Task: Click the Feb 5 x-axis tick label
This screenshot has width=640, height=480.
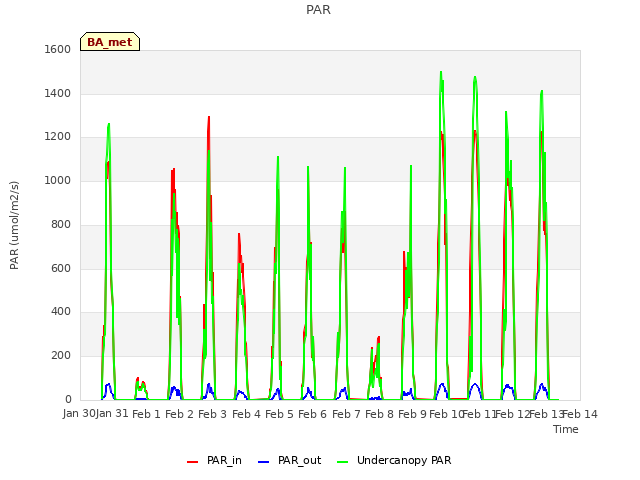Action: pyautogui.click(x=279, y=414)
